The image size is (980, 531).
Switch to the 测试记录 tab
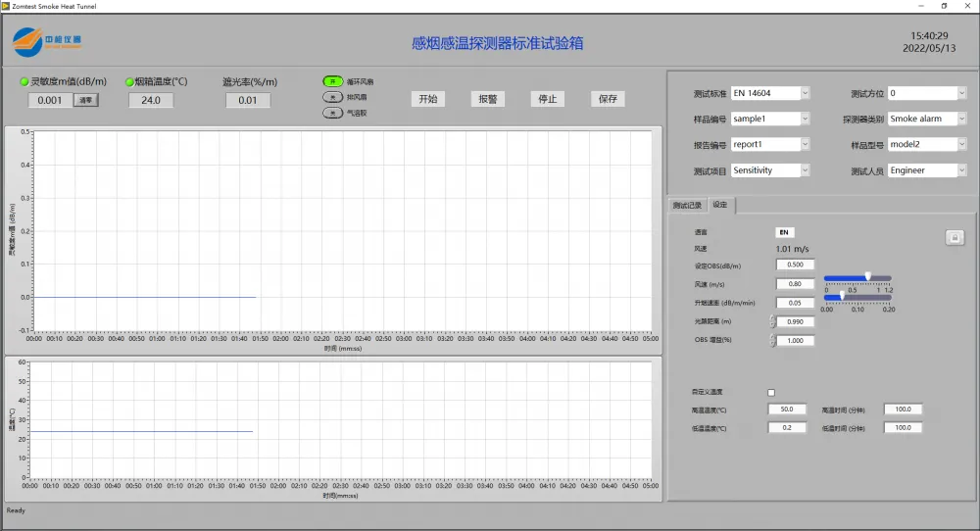click(687, 205)
